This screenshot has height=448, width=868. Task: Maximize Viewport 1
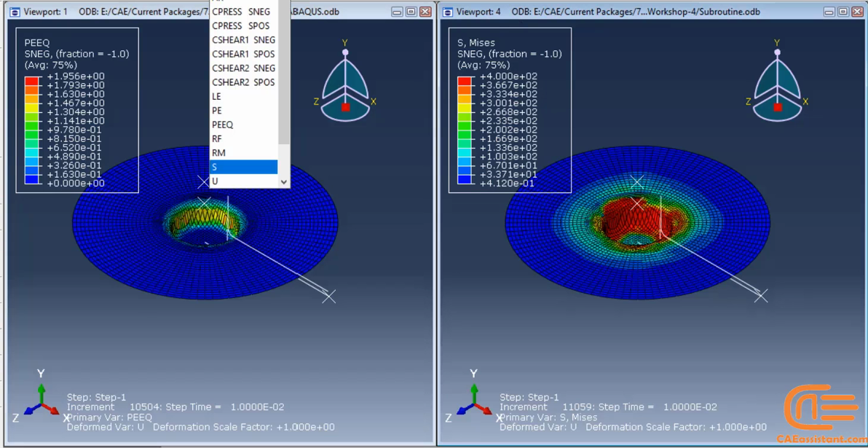(x=411, y=12)
